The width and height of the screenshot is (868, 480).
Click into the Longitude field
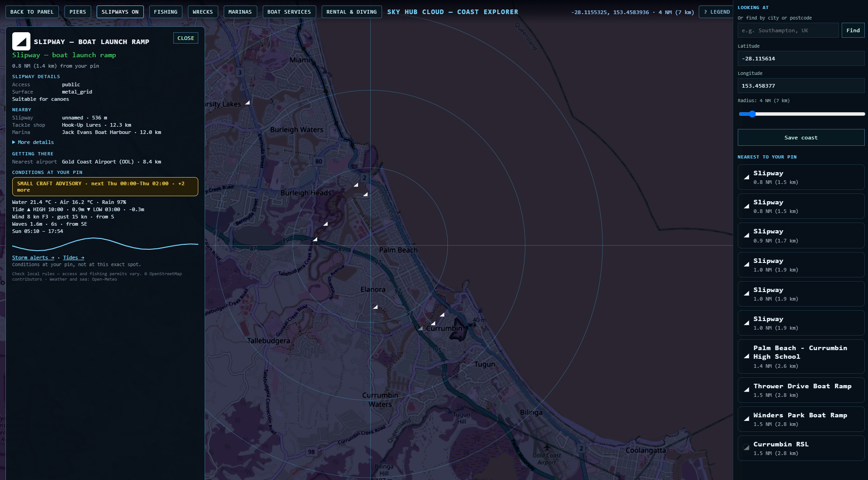point(801,86)
